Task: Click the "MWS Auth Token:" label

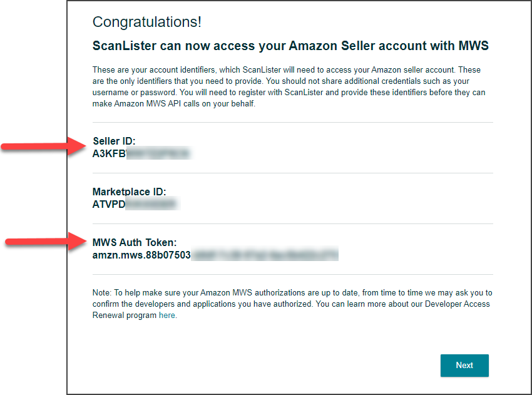Action: [x=135, y=243]
